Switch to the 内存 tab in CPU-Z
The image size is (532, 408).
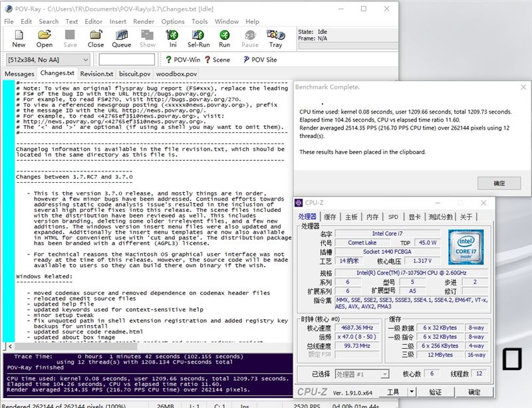click(x=372, y=217)
